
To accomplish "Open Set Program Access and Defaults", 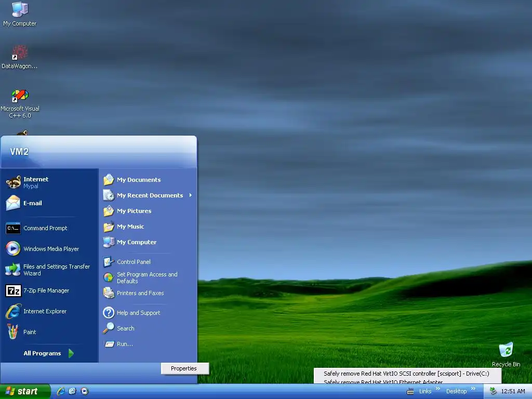I will coord(148,277).
